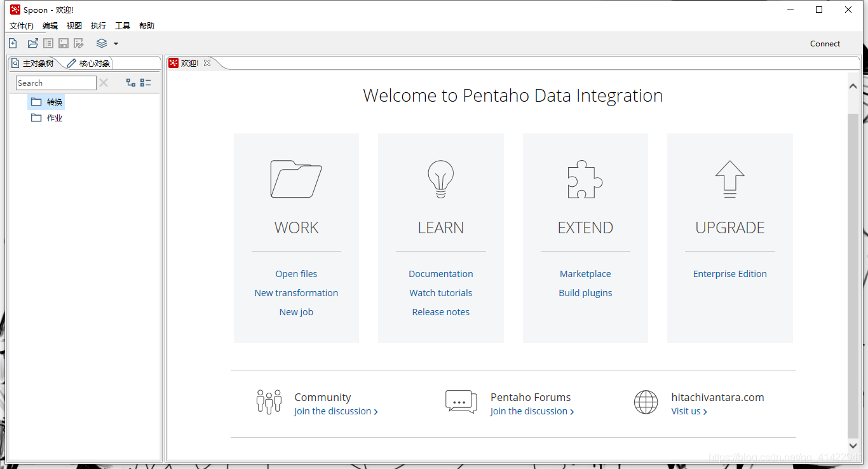Screen dimensions: 868x469
Task: Clear the search box with the X icon
Action: [x=104, y=83]
